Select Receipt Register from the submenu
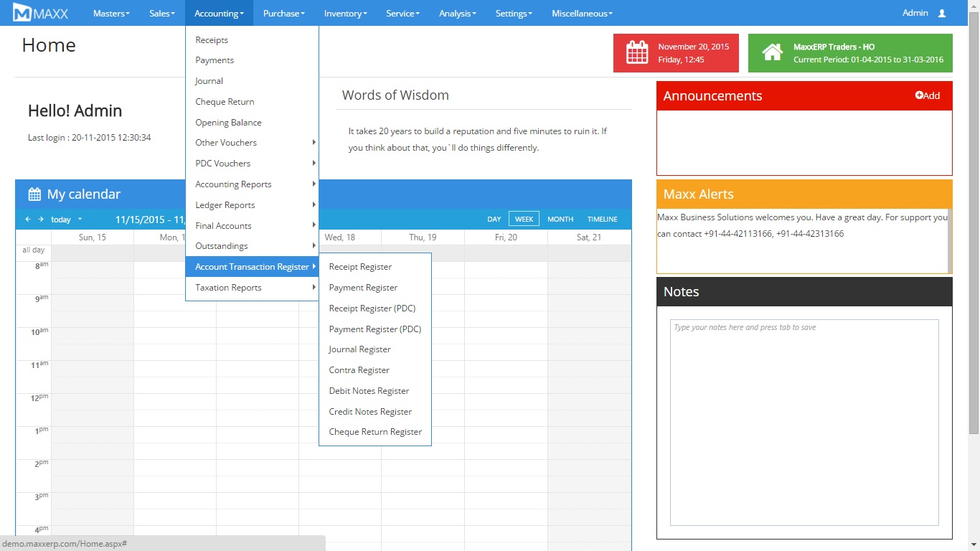Screen dimensions: 980x551 pyautogui.click(x=360, y=267)
